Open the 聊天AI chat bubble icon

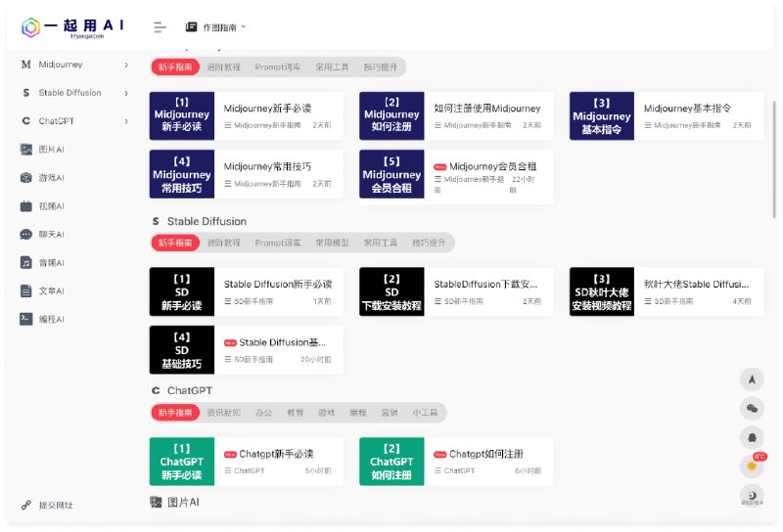tap(26, 234)
